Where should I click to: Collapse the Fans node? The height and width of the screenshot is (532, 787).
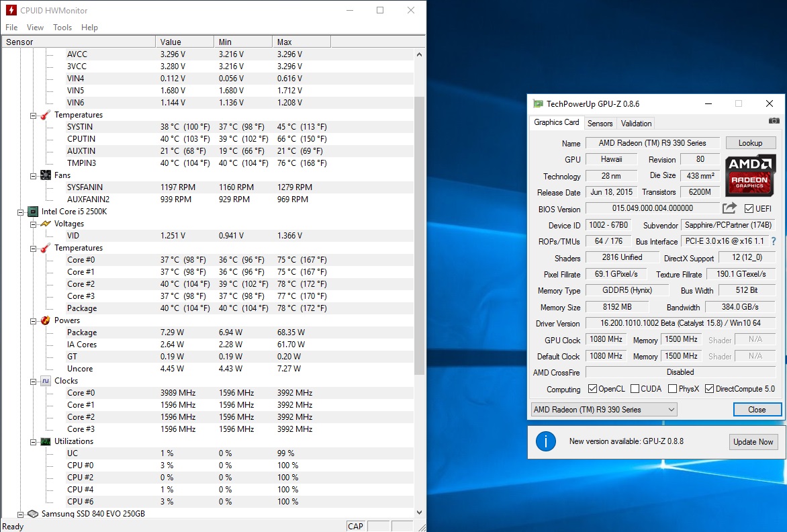33,176
